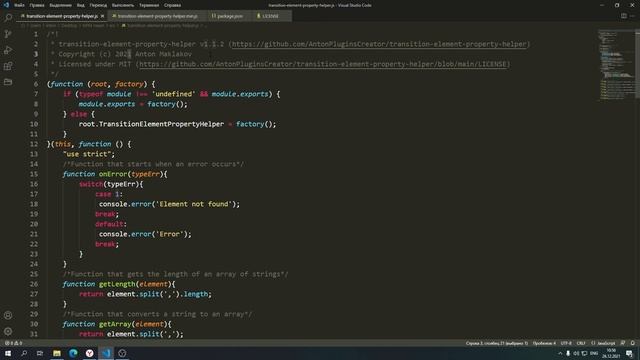Open the system clock and date
Image resolution: width=640 pixels, height=360 pixels.
[611, 353]
